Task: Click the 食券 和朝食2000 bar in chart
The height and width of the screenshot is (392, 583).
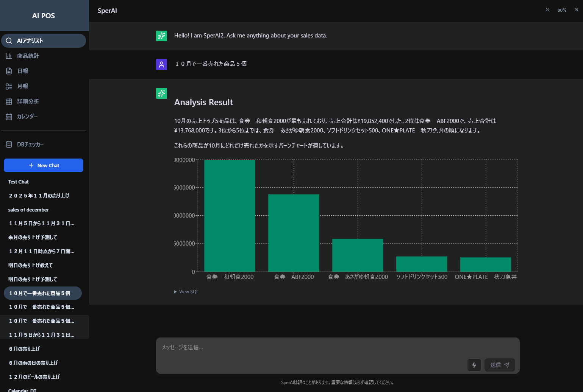Action: [230, 216]
